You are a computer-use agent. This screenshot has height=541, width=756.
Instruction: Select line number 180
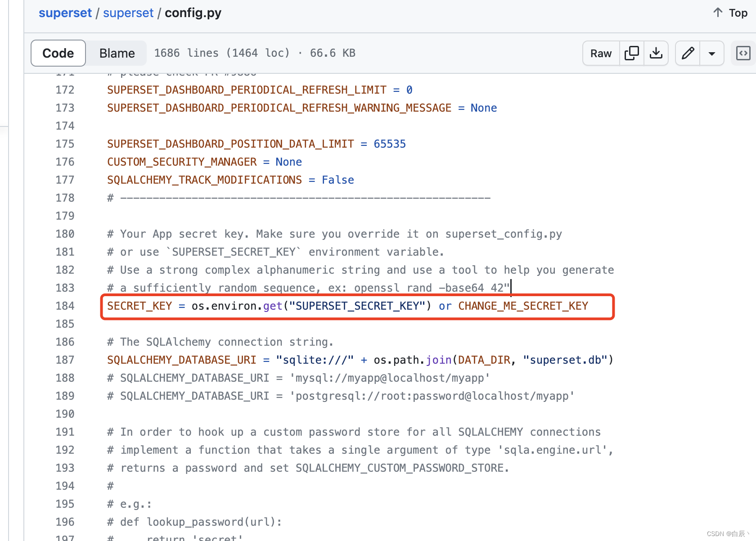point(65,234)
